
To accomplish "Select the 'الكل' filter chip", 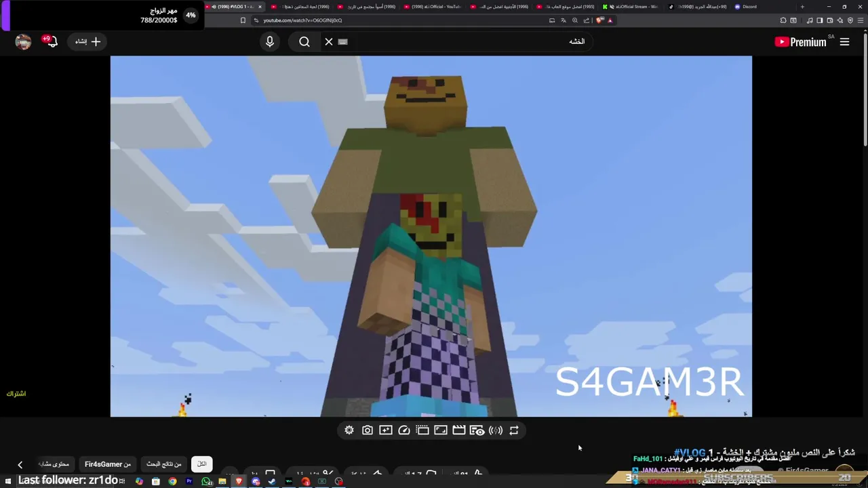I will point(202,464).
